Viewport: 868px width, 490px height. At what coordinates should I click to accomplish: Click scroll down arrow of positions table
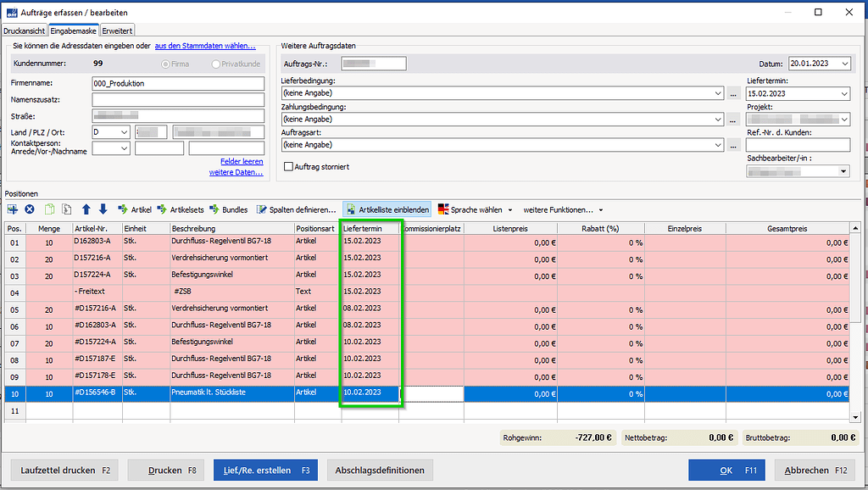point(855,417)
